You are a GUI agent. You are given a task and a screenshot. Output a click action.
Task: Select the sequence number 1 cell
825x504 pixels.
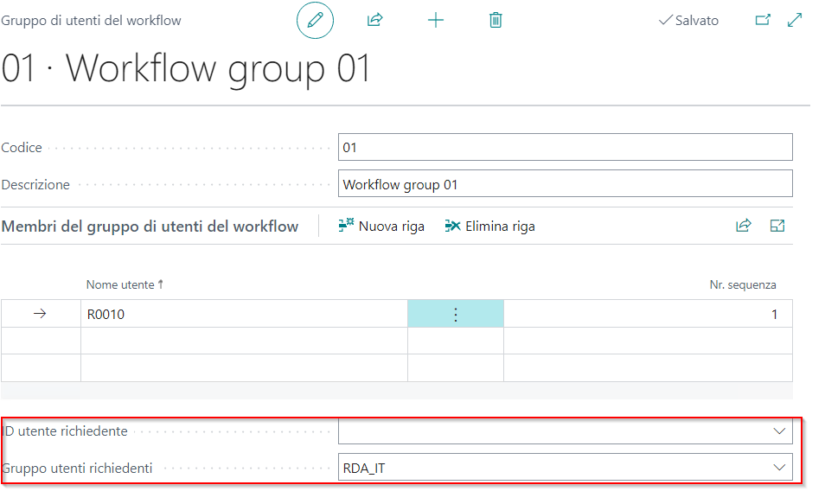(648, 314)
